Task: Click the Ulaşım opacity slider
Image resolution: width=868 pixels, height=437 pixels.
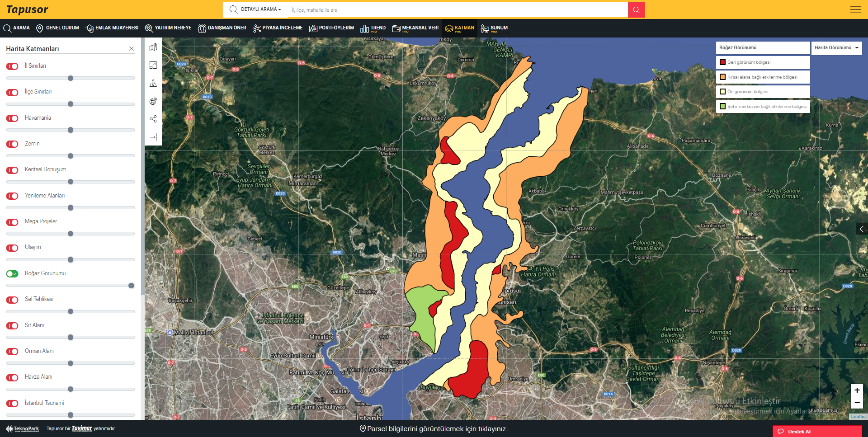Action: [x=71, y=259]
